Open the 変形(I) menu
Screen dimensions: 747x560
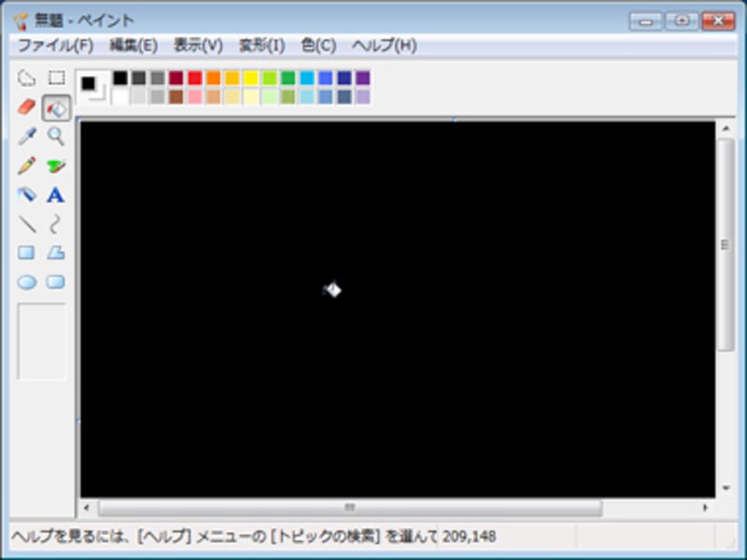pyautogui.click(x=261, y=46)
